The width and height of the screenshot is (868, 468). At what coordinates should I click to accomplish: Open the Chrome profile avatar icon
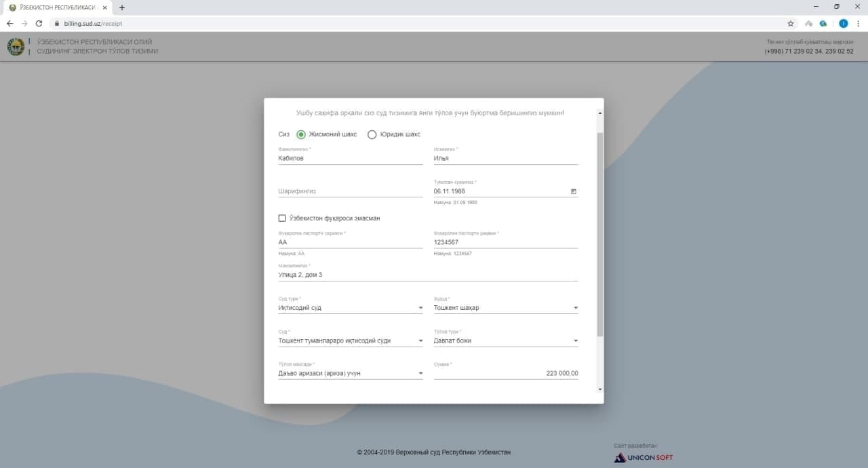click(844, 23)
